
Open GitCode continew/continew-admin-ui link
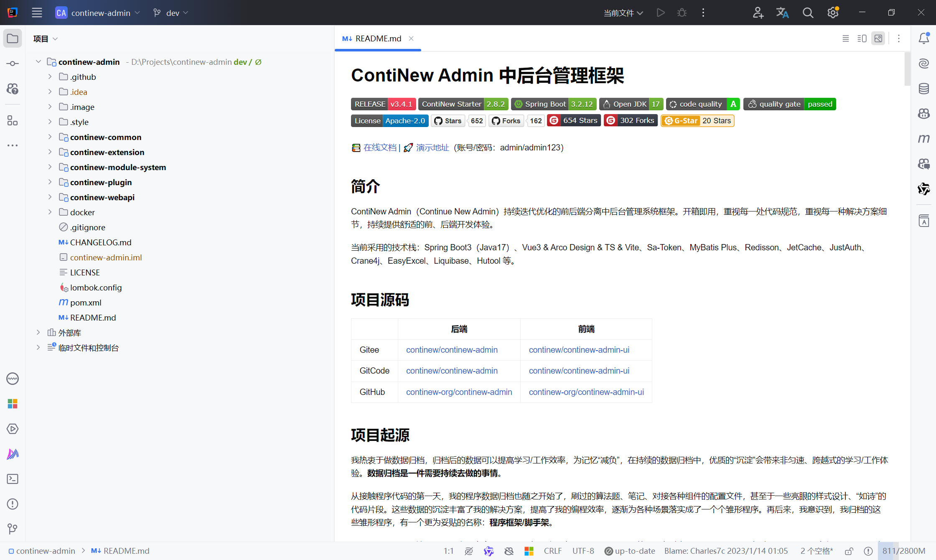click(579, 371)
